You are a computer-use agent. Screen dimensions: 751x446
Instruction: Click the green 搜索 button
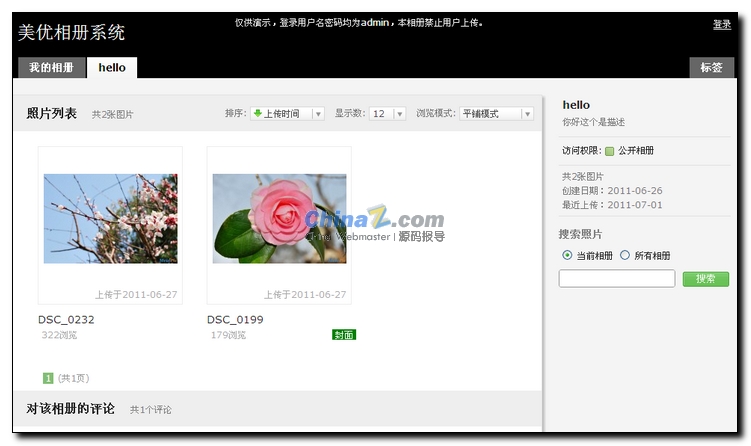point(705,279)
